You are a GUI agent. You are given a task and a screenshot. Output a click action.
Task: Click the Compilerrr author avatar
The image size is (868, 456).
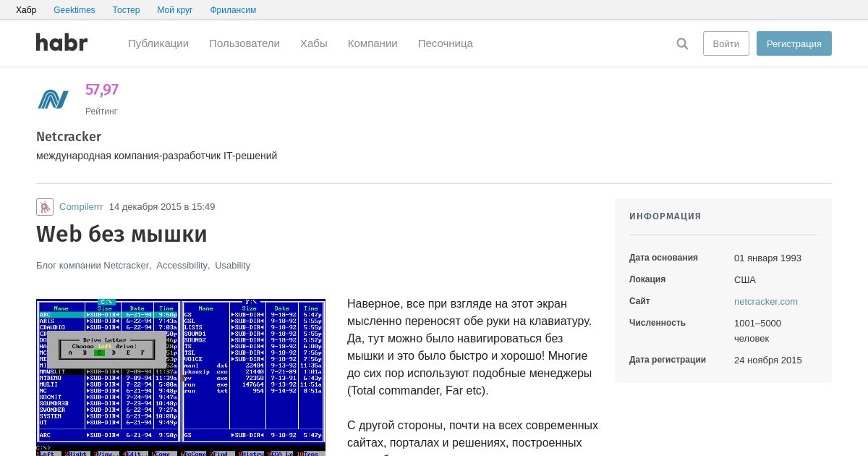pyautogui.click(x=45, y=207)
